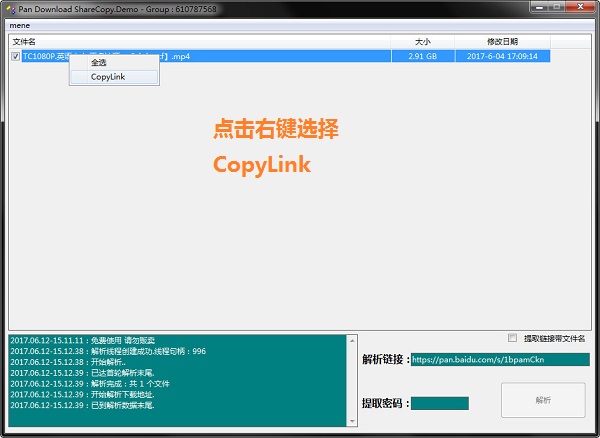Sort by the 修改日期 column header
Image resolution: width=600 pixels, height=438 pixels.
pyautogui.click(x=502, y=41)
